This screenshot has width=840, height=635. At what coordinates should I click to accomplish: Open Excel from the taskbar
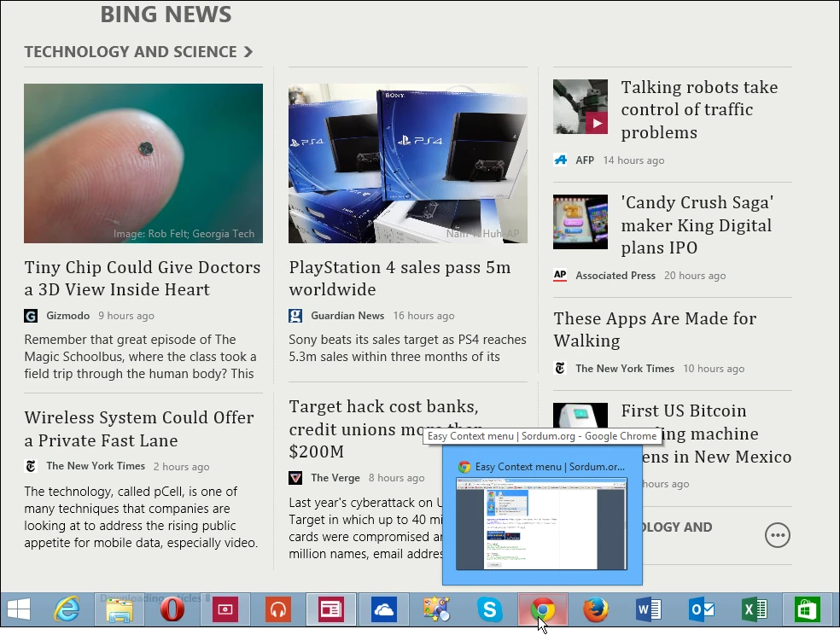(x=755, y=609)
